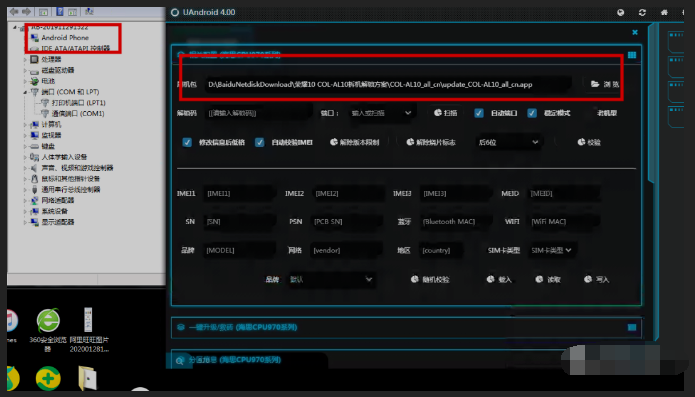Click the IMEI1 input field
Viewport: 695px width, 397px height.
[x=240, y=194]
